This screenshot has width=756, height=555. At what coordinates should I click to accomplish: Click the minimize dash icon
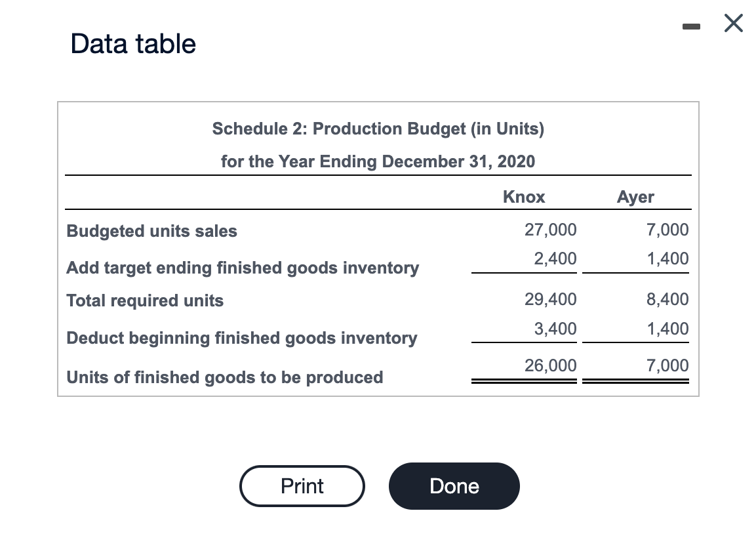(x=692, y=24)
